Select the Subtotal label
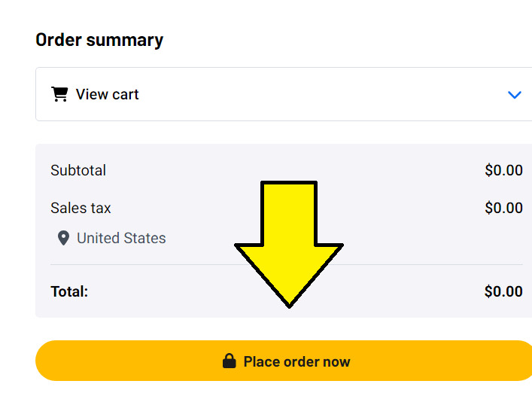Screen dimensions: 532x393 (x=78, y=170)
